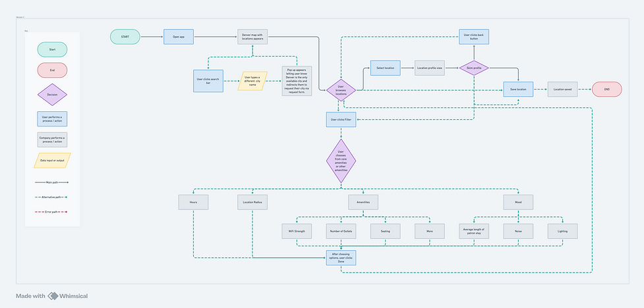Click the Location Radius box

click(x=252, y=202)
